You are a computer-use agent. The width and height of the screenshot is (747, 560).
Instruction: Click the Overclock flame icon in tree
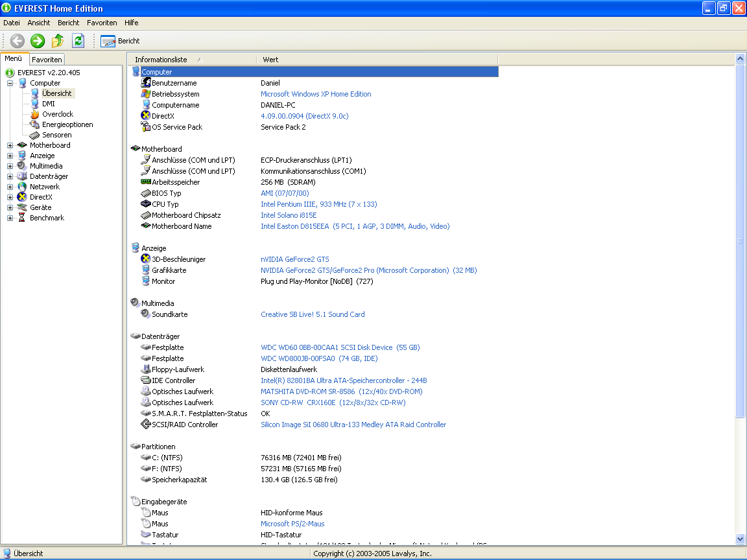pyautogui.click(x=34, y=114)
